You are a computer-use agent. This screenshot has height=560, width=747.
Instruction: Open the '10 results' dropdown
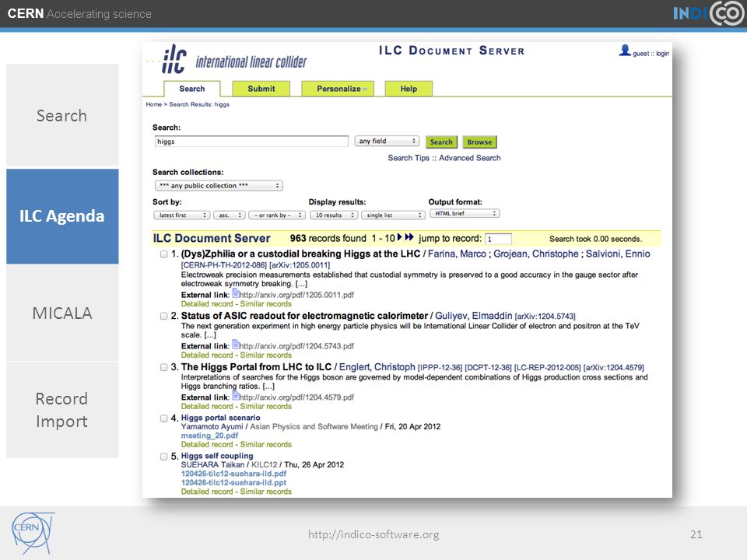click(334, 215)
